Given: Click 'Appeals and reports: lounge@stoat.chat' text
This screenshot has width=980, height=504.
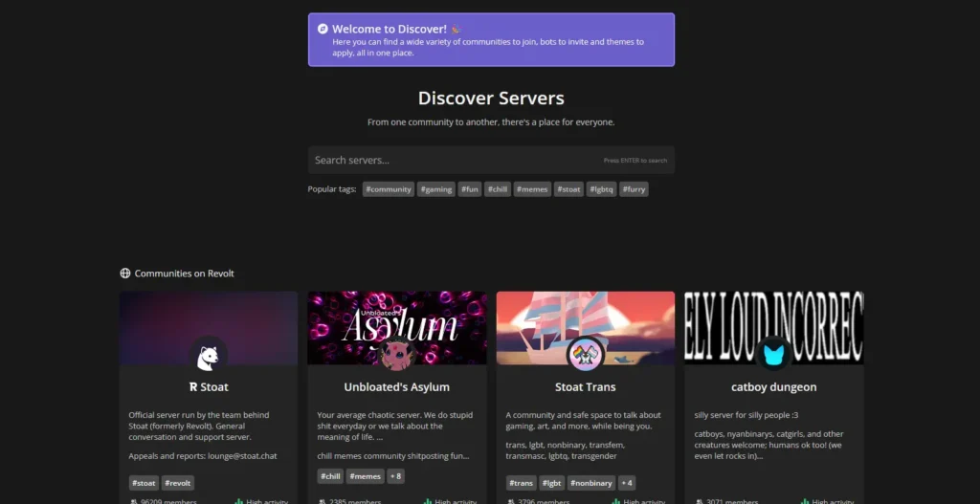Looking at the screenshot, I should click(x=203, y=456).
